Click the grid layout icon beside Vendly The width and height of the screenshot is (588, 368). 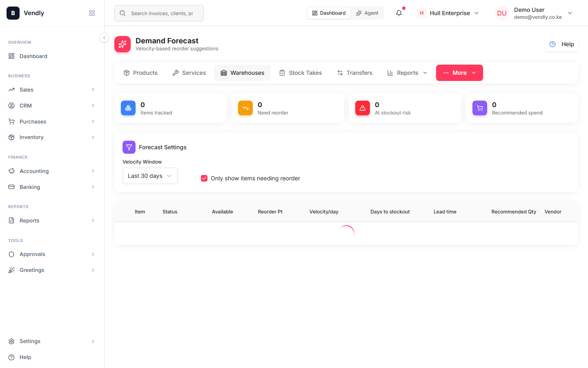click(92, 13)
